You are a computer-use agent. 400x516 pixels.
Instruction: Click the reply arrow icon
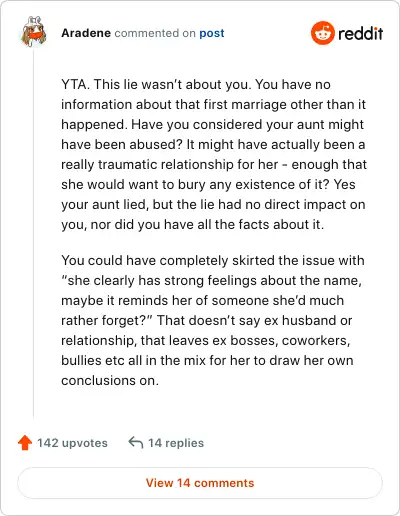coord(136,443)
